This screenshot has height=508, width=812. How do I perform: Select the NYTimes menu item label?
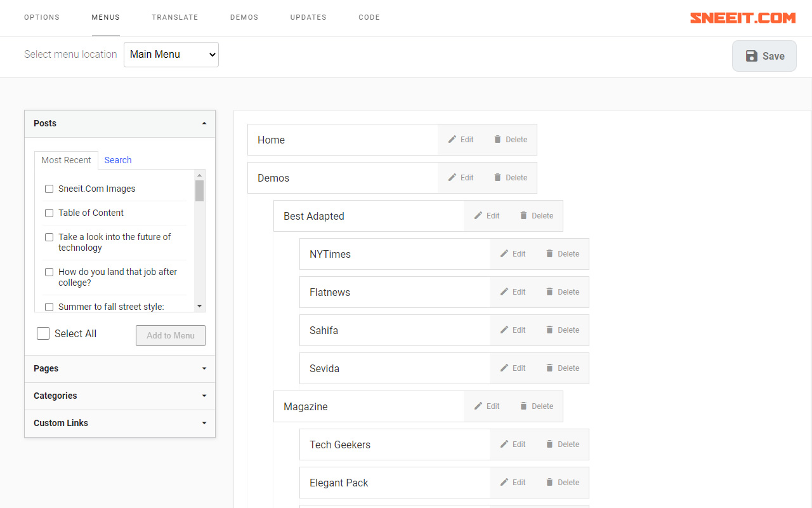[330, 254]
